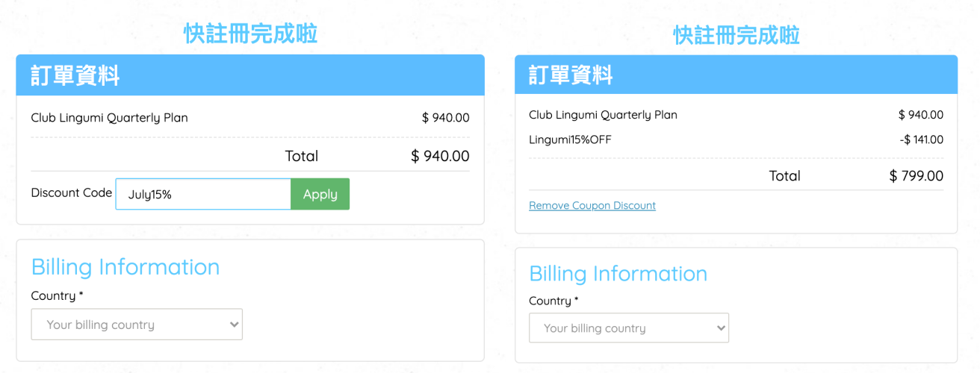980x373 pixels.
Task: Click the green Apply button
Action: tap(320, 194)
